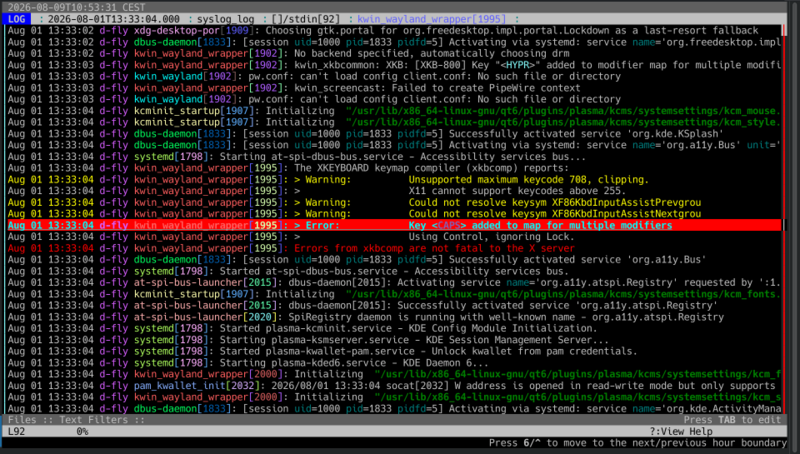Select "Successfully activated service 'org.a11y.Bus'" line

coord(394,260)
